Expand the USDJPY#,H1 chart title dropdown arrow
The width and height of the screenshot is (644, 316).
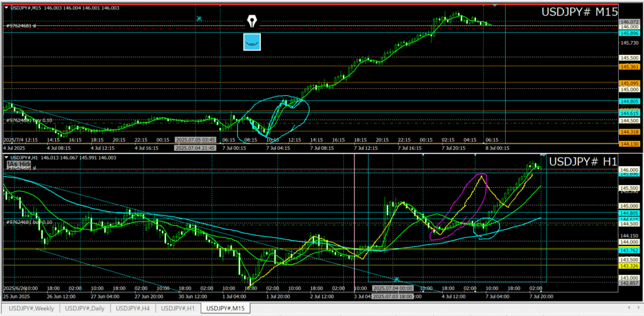6,157
